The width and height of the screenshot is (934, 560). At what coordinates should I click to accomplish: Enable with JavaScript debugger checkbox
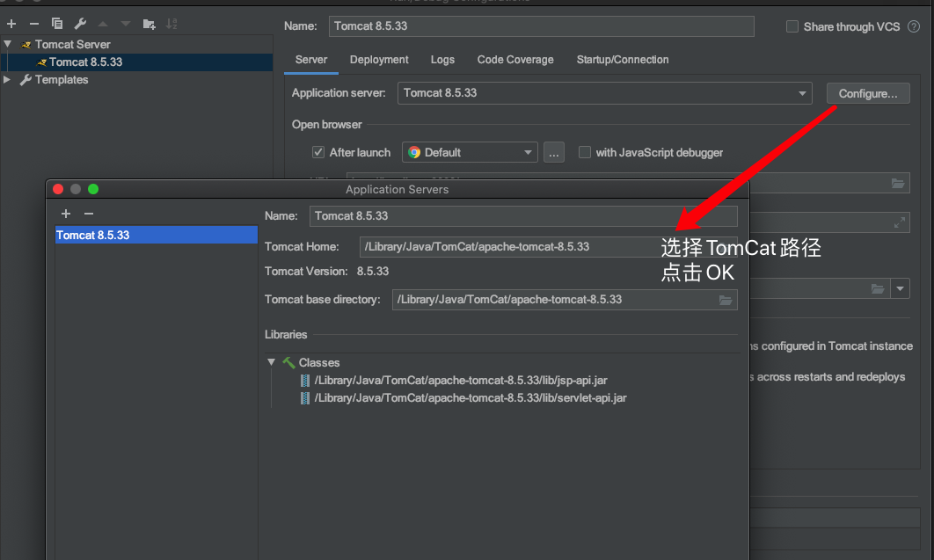click(585, 152)
